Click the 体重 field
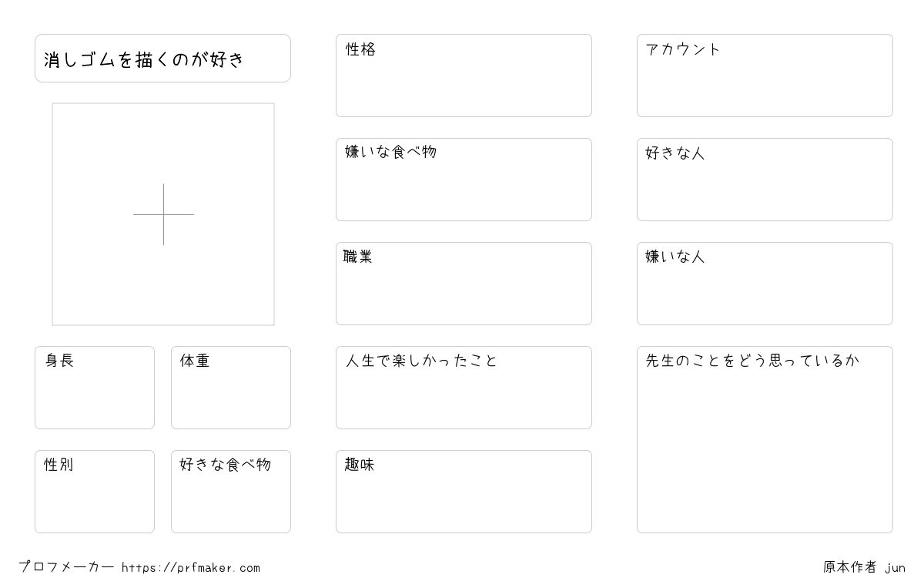Screen dimensions: 924x578 pos(231,388)
